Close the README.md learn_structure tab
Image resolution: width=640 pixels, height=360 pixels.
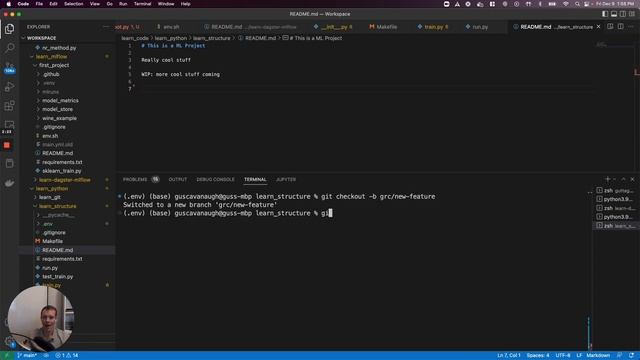[x=598, y=27]
